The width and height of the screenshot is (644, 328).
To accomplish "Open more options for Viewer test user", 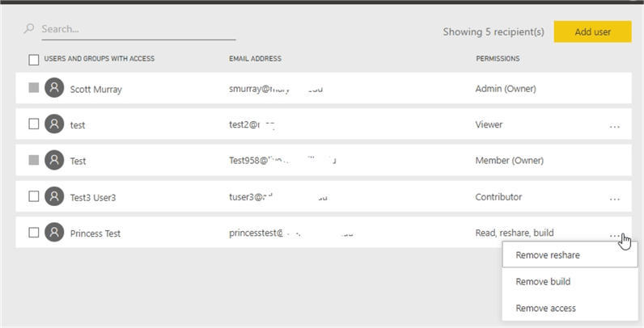I will 615,126.
